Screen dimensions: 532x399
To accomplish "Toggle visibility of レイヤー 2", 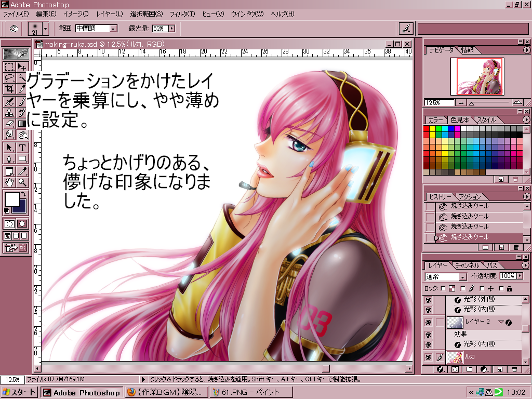I will [429, 323].
